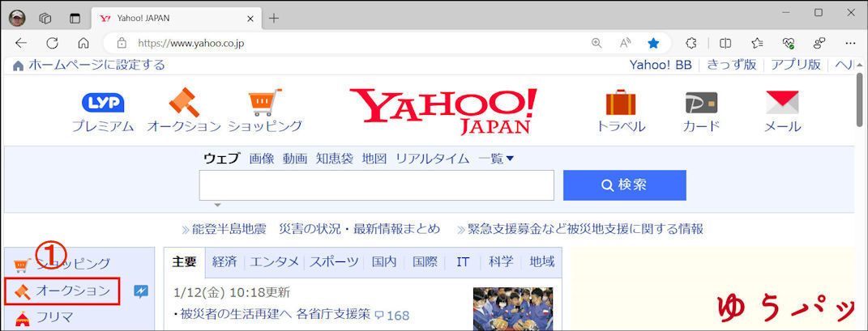Open the Travel suitcase icon
Screen dimensions: 868x331
(x=621, y=104)
